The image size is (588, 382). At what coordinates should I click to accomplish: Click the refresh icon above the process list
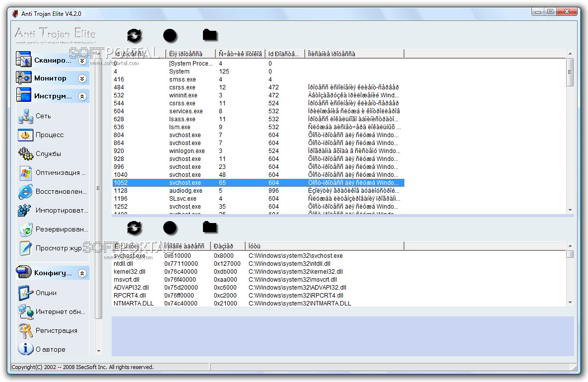[x=134, y=36]
